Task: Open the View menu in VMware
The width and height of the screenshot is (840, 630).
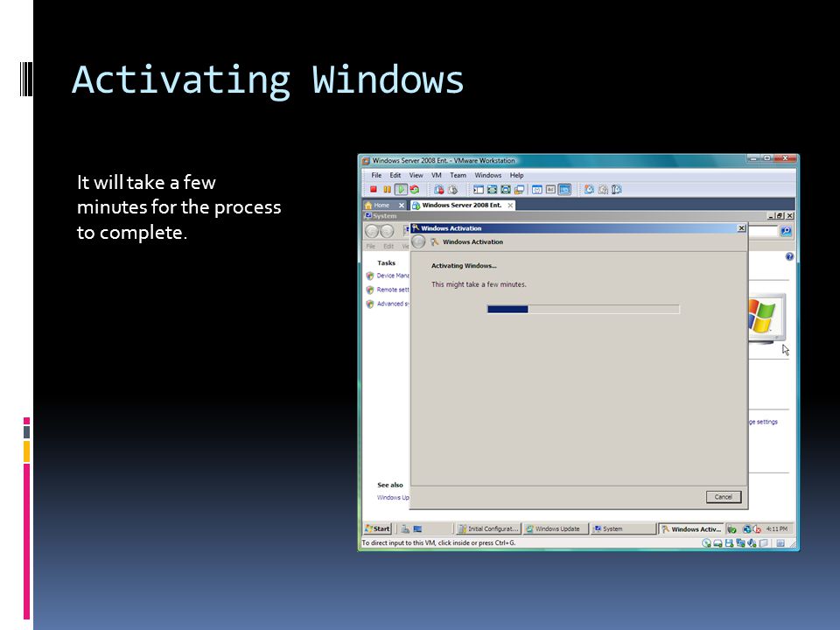Action: (416, 175)
